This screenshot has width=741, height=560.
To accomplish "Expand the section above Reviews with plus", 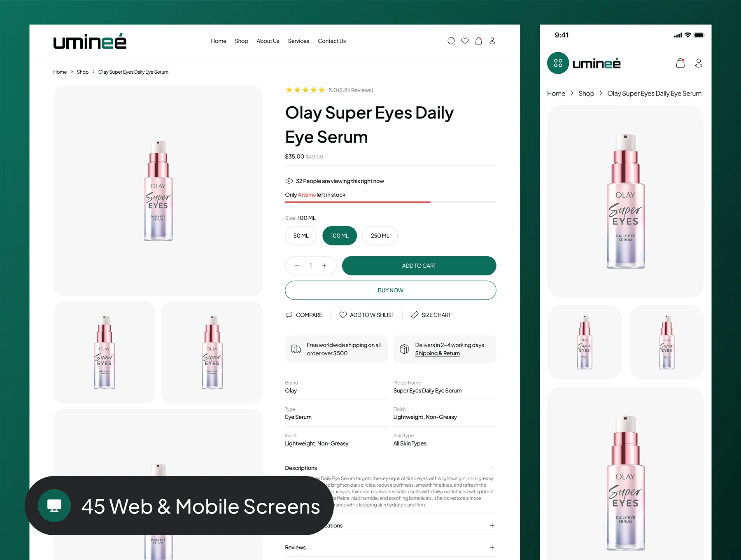I will click(x=492, y=525).
